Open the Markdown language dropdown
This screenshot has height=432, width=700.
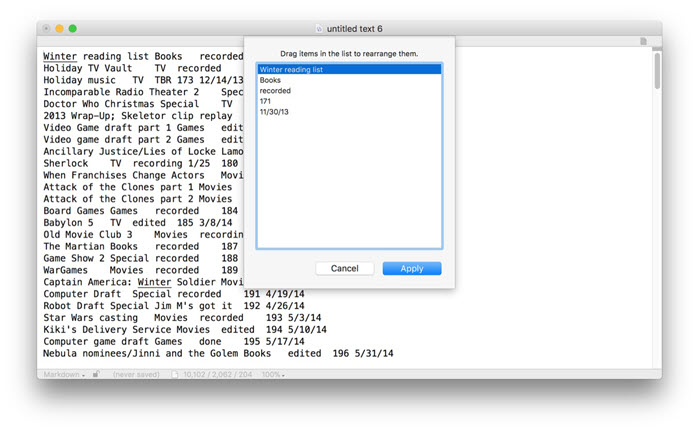click(64, 374)
